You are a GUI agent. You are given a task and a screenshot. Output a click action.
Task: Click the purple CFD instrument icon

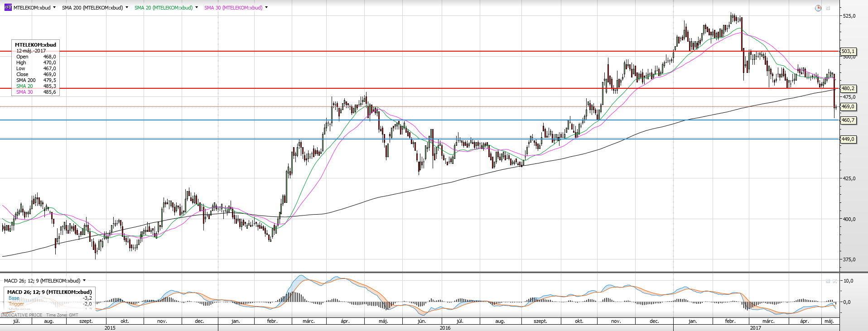(x=8, y=8)
